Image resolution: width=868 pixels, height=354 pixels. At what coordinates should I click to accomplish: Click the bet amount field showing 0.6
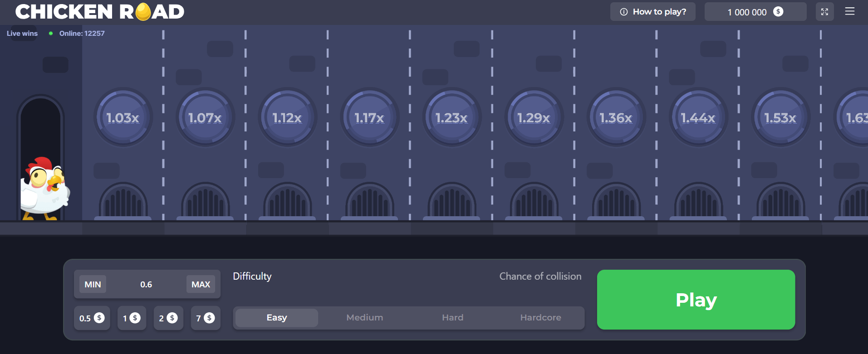click(x=146, y=284)
